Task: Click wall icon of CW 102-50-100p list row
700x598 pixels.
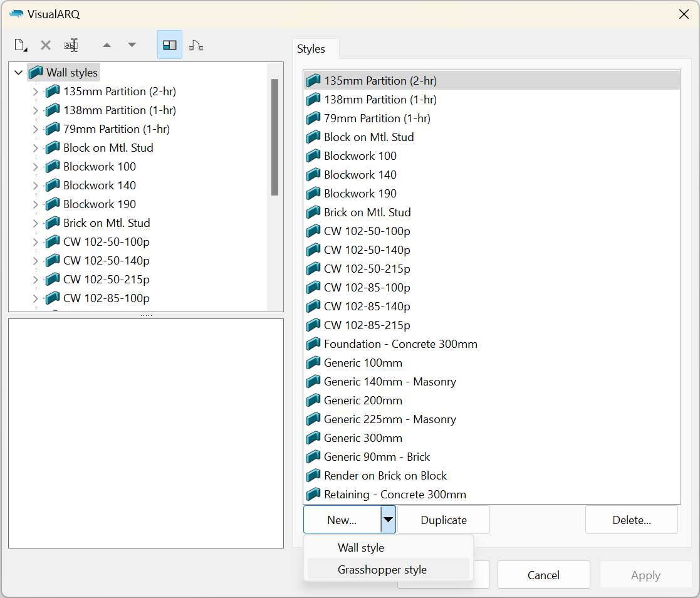Action: (x=313, y=231)
